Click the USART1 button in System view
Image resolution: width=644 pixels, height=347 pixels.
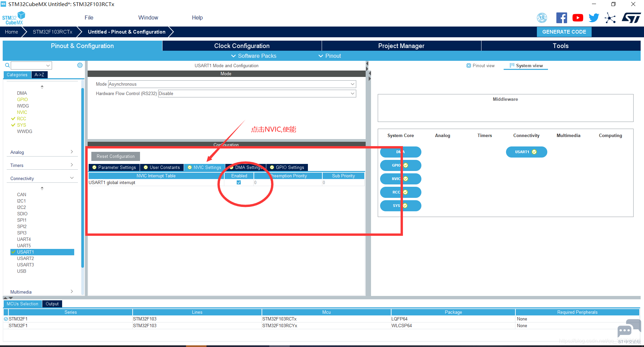click(526, 152)
